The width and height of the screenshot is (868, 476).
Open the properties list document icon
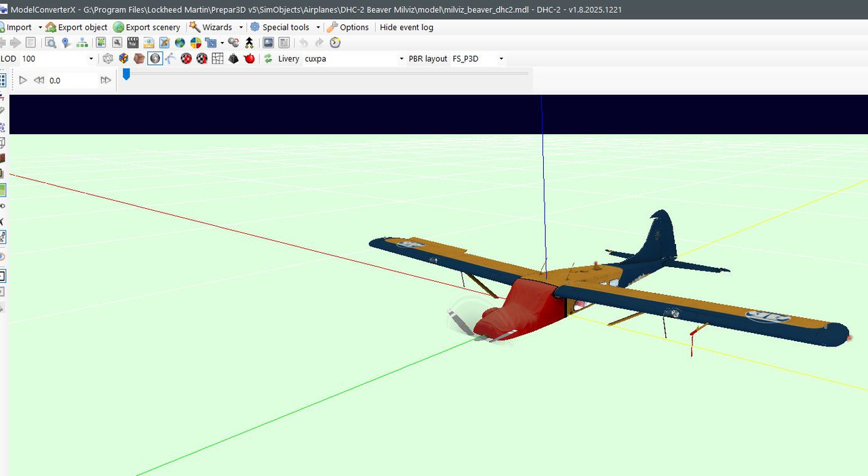283,43
